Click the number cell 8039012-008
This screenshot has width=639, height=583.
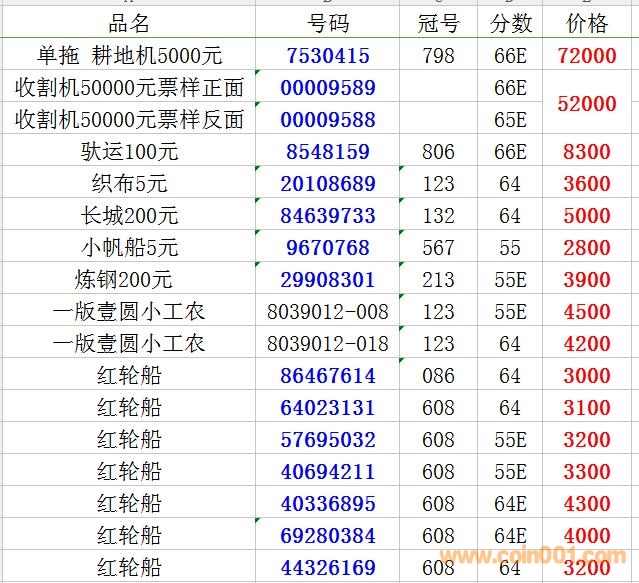tap(328, 312)
